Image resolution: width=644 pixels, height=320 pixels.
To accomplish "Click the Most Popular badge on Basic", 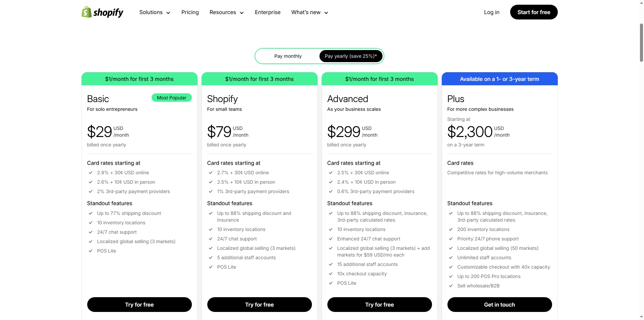I will point(171,98).
